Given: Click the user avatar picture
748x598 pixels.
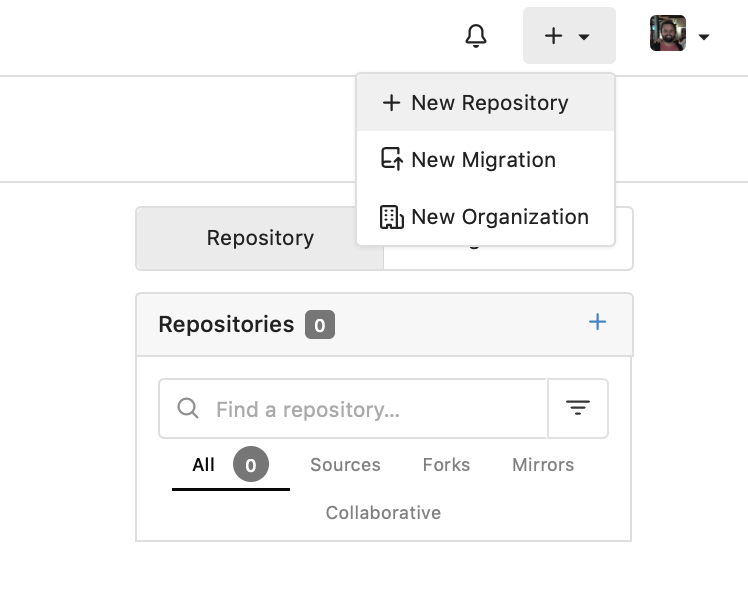Looking at the screenshot, I should [x=668, y=33].
